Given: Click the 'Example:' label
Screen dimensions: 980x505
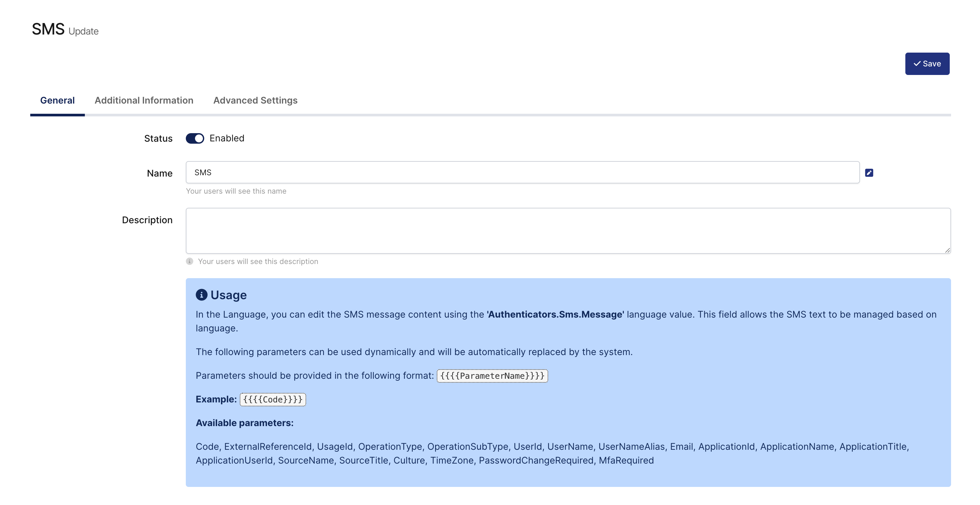Looking at the screenshot, I should 216,399.
